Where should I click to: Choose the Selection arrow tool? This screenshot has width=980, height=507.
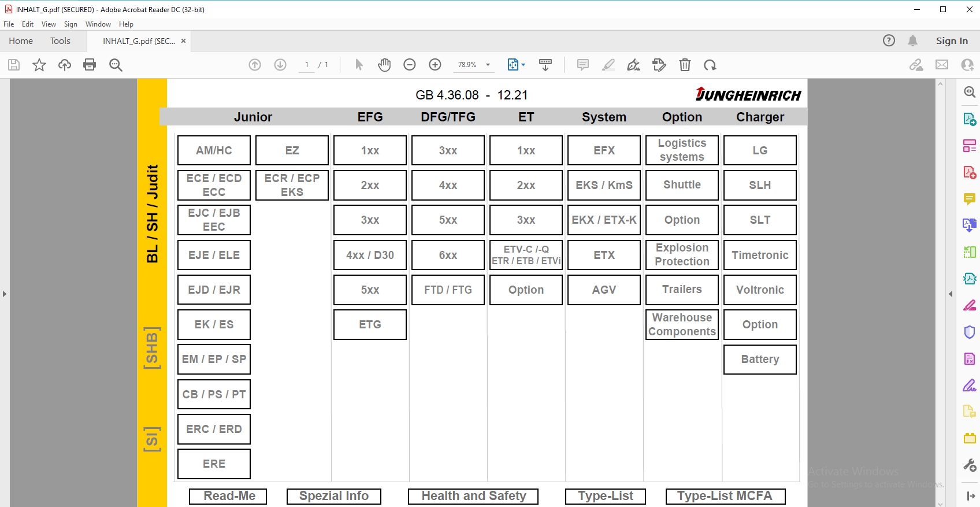click(359, 65)
